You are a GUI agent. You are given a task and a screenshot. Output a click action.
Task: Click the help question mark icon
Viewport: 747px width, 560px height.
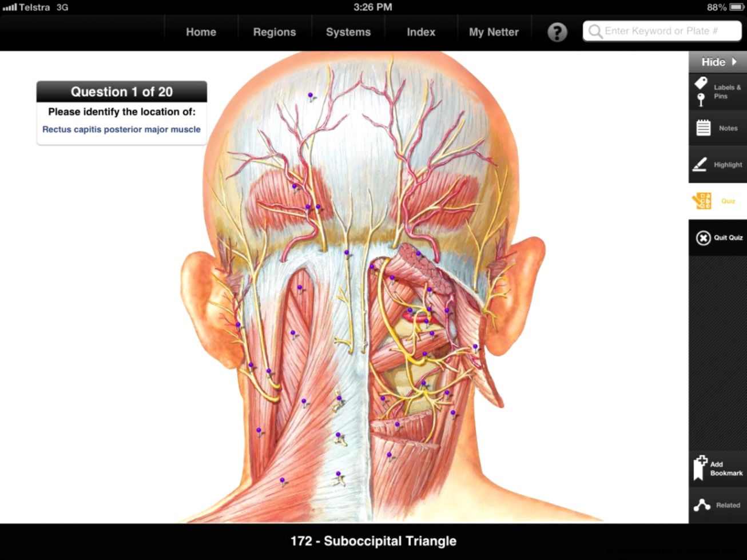tap(557, 32)
